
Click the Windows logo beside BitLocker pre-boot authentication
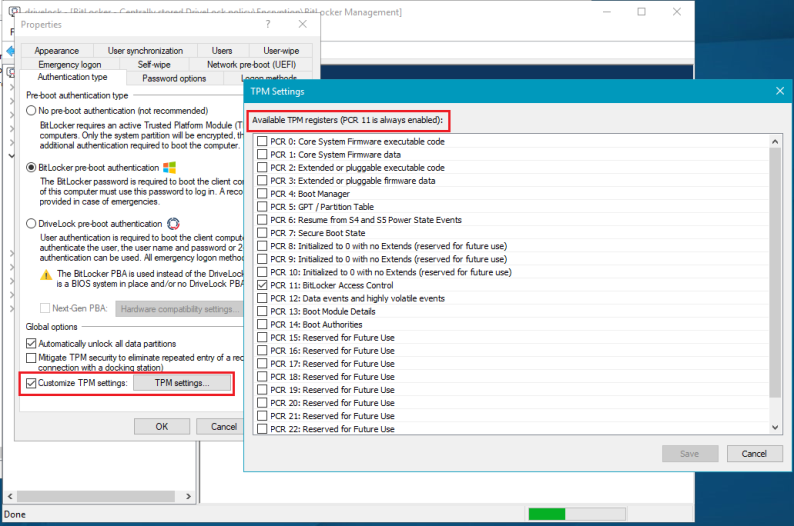169,167
